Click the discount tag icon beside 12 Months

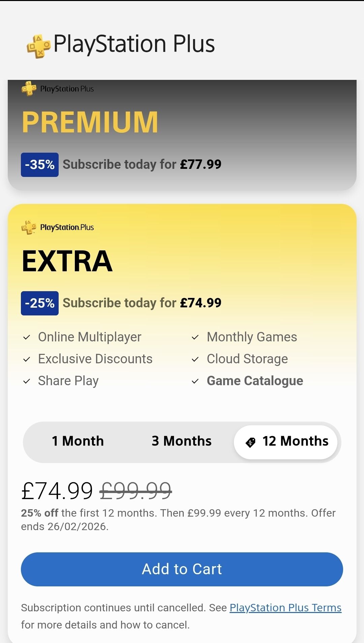pyautogui.click(x=250, y=442)
